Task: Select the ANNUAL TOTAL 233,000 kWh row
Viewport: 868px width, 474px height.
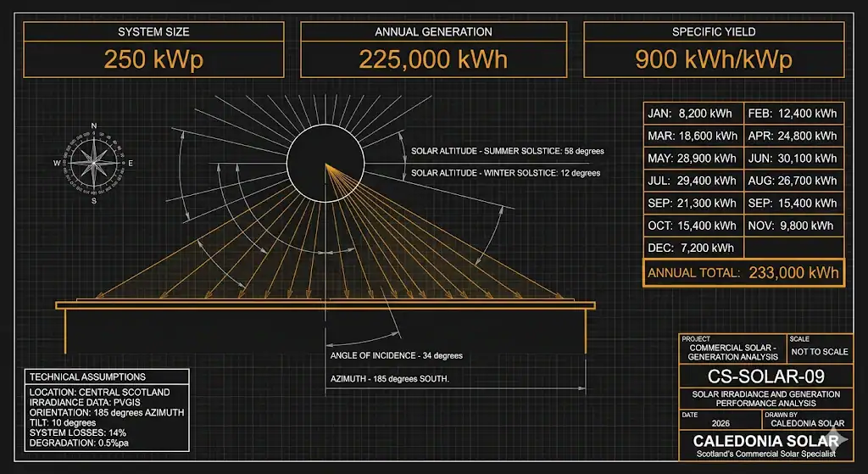Action: (743, 272)
